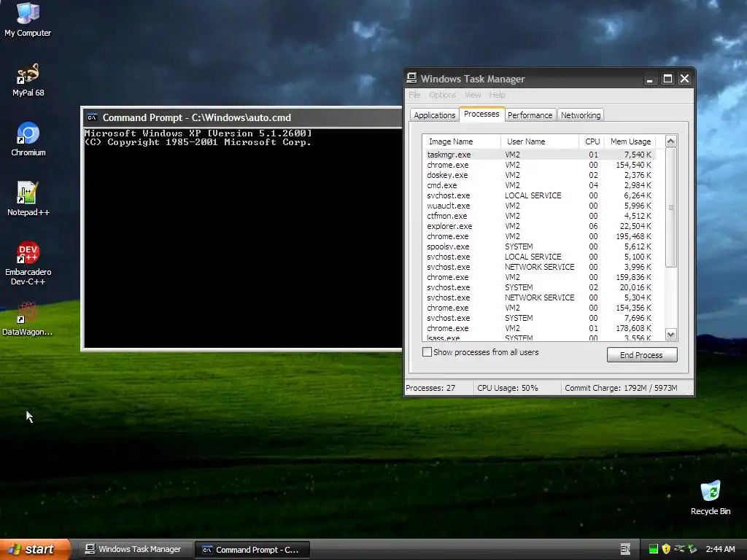This screenshot has width=747, height=560.
Task: Select the spoolsv.exe process row
Action: (x=539, y=246)
